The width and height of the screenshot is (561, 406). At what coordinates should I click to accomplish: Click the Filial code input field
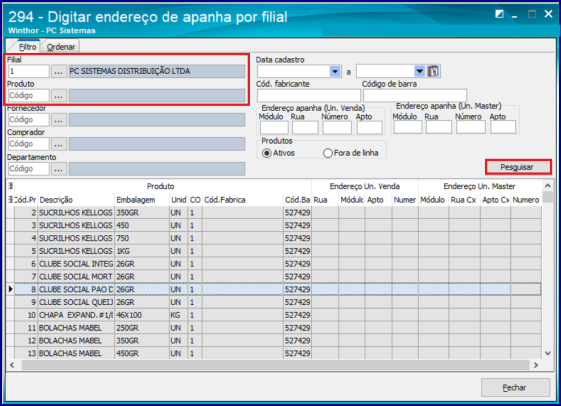[29, 72]
